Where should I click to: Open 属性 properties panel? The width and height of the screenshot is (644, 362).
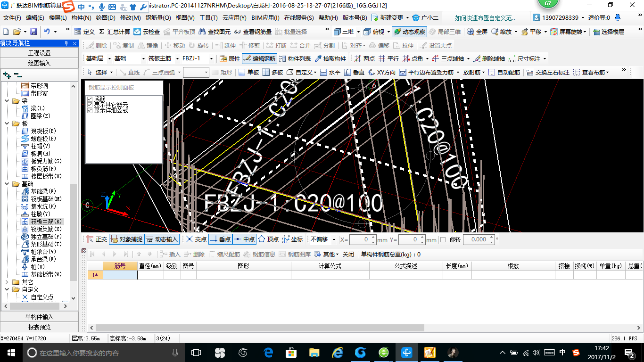click(x=230, y=58)
